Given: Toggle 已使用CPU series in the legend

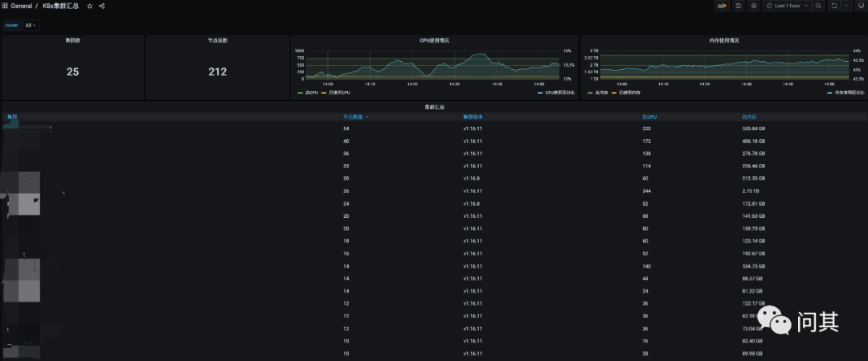Looking at the screenshot, I should [x=339, y=92].
